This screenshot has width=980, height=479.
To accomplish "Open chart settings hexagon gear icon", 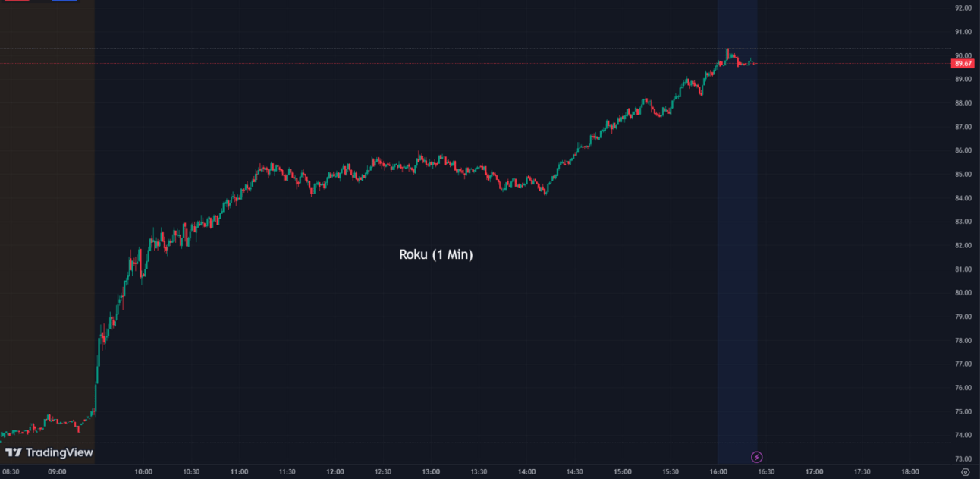I will 964,471.
